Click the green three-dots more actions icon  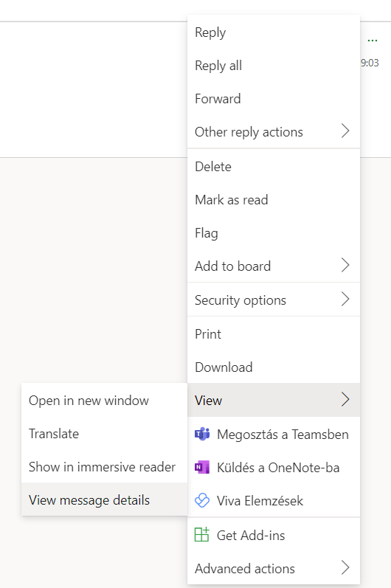click(373, 40)
